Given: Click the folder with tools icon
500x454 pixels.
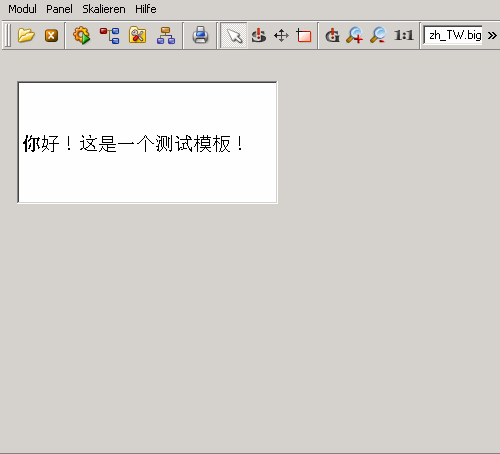Looking at the screenshot, I should point(138,35).
